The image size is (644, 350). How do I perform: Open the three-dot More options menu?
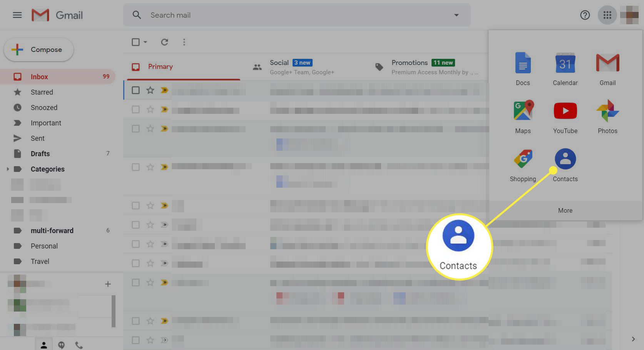pyautogui.click(x=184, y=42)
